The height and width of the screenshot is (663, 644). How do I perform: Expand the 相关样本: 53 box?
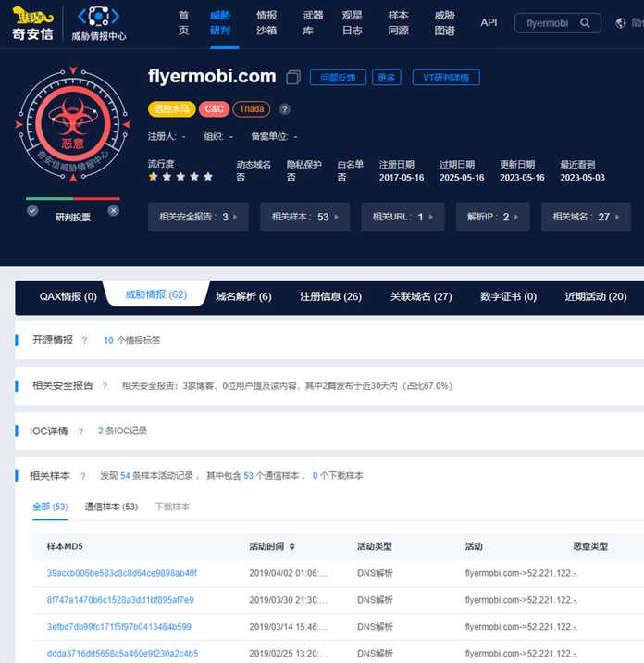coord(305,217)
